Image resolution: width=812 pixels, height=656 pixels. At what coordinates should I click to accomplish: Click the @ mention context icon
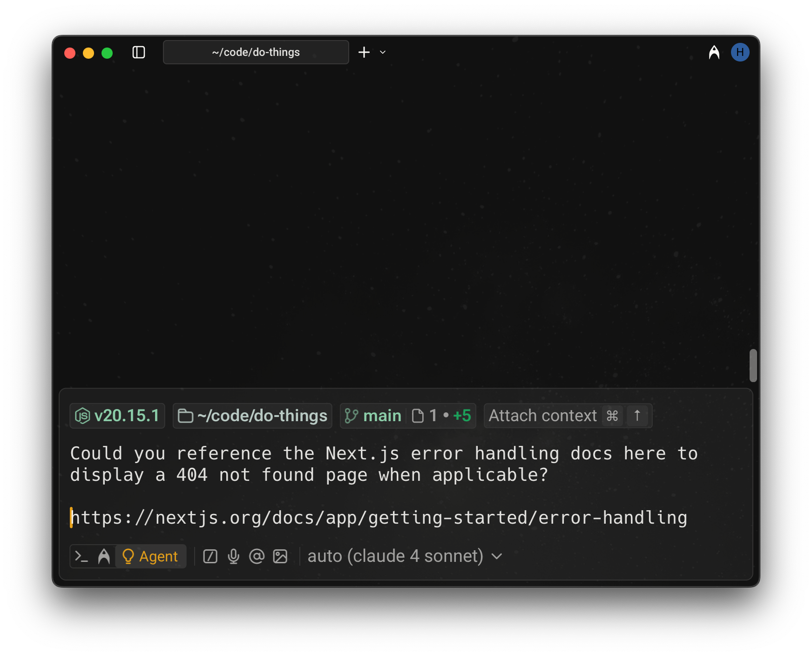pos(257,556)
